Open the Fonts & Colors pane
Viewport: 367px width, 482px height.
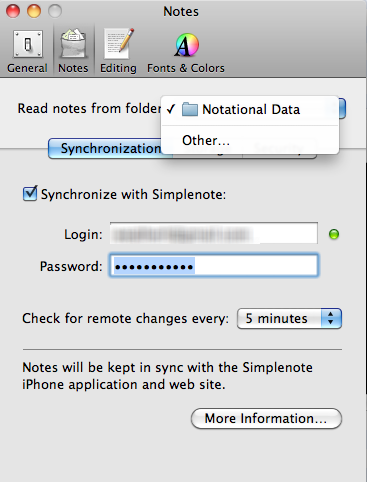coord(186,51)
